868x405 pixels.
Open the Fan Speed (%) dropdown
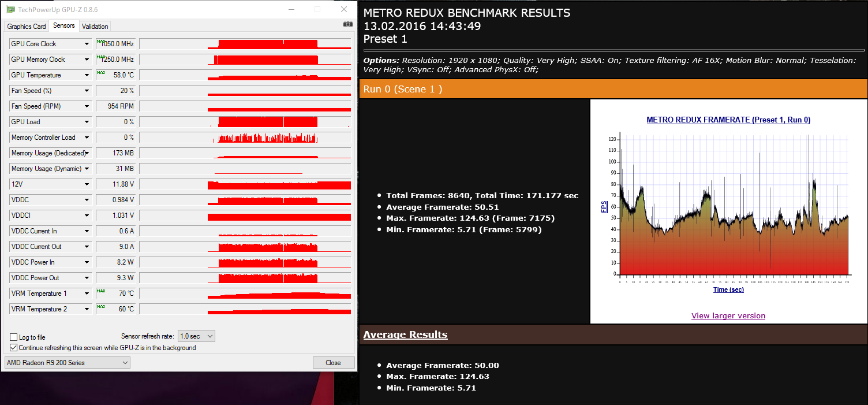(87, 91)
